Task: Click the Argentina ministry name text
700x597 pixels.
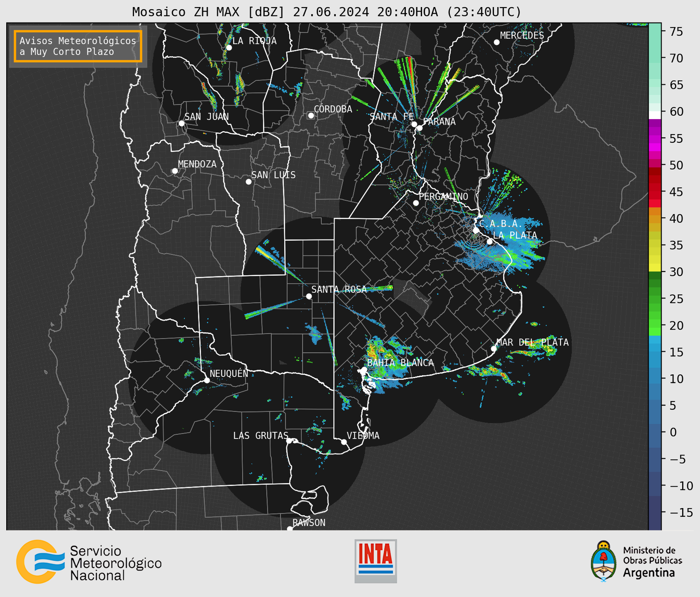Action: (649, 573)
